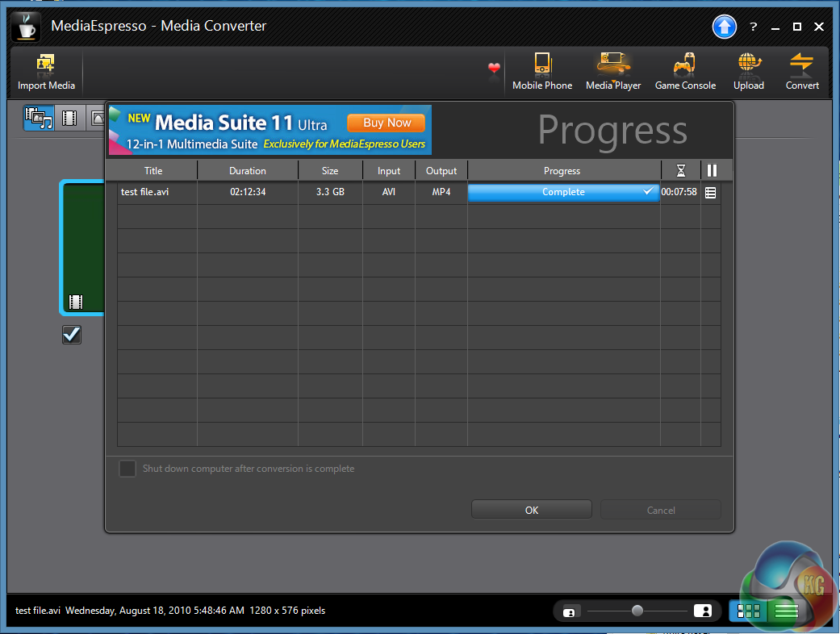The height and width of the screenshot is (634, 840).
Task: Toggle shut down computer after conversion checkbox
Action: tap(127, 469)
